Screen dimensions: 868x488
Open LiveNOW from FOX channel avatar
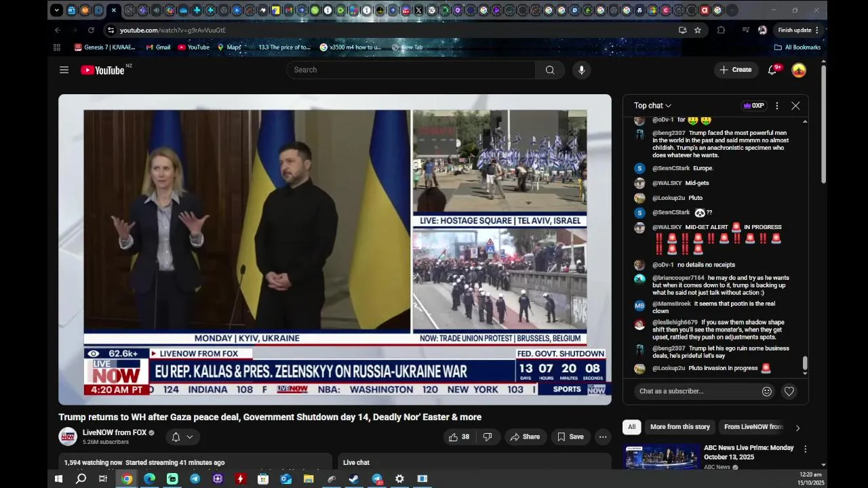tap(68, 436)
